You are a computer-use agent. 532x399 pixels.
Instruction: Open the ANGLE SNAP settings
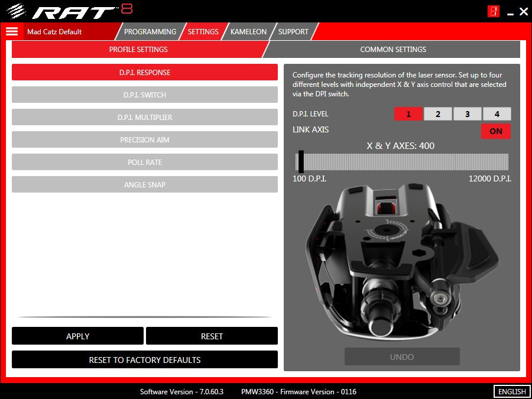coord(145,184)
